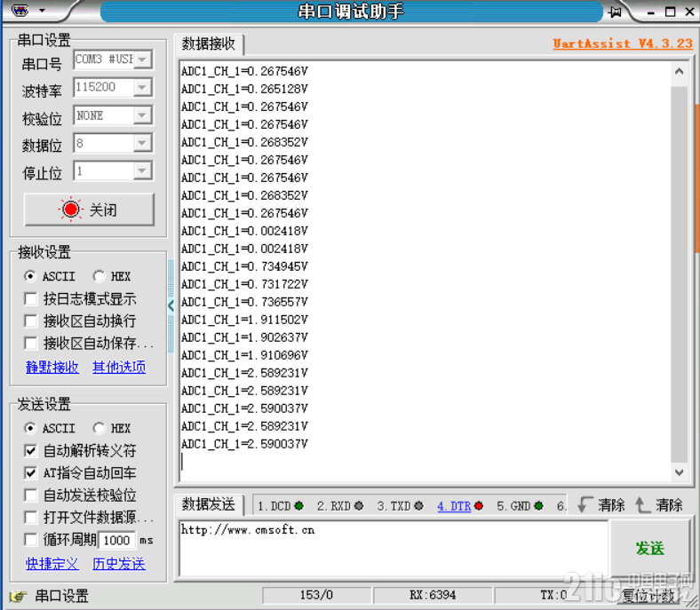Open the 校验位 NONE dropdown
Screen dimensions: 700x610
(142, 115)
